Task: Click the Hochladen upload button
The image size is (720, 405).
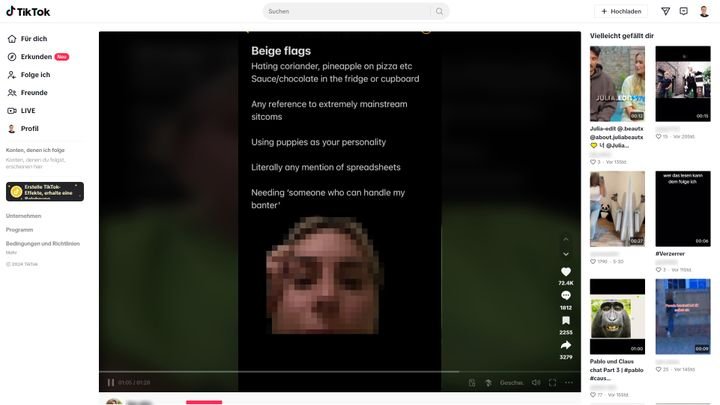Action: 621,11
